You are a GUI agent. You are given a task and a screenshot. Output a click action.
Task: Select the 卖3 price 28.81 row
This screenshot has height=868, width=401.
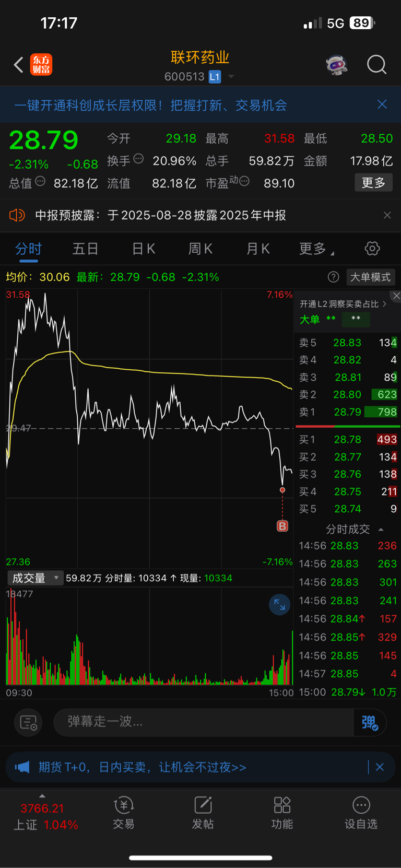(x=348, y=377)
